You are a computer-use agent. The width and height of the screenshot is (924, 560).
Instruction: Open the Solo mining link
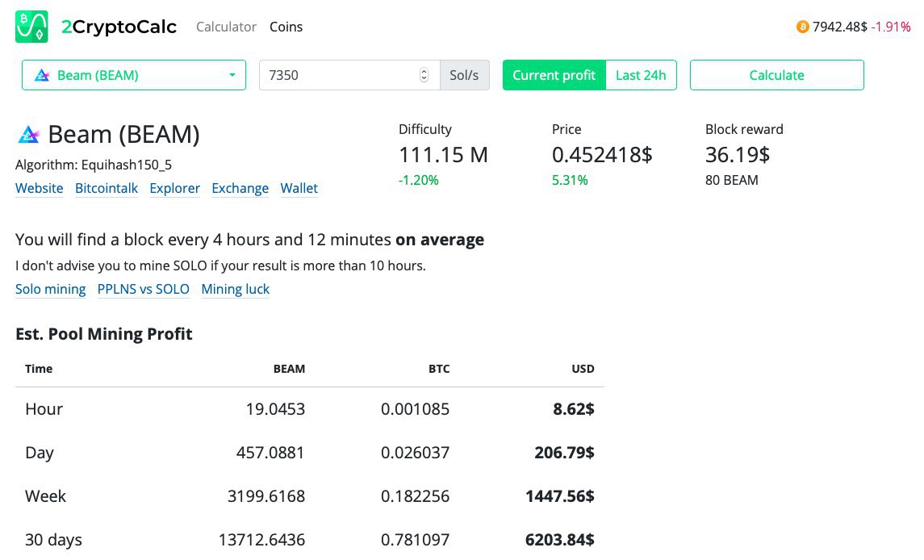coord(51,289)
